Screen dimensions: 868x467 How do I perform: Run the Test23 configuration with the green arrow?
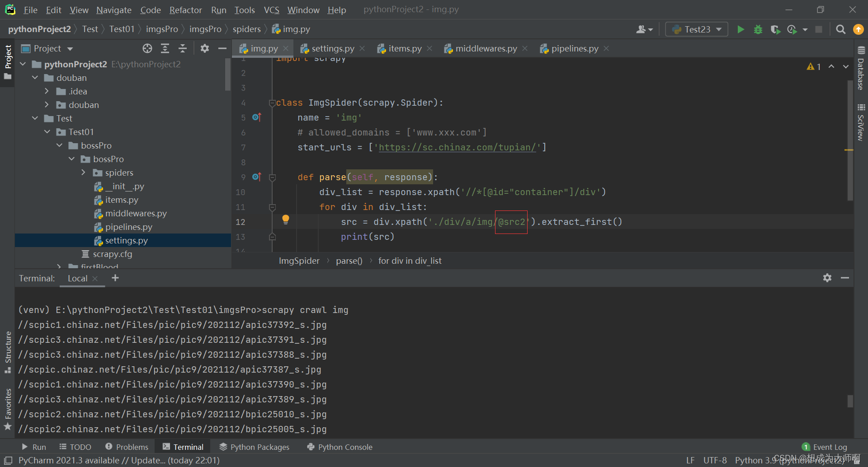coord(741,29)
